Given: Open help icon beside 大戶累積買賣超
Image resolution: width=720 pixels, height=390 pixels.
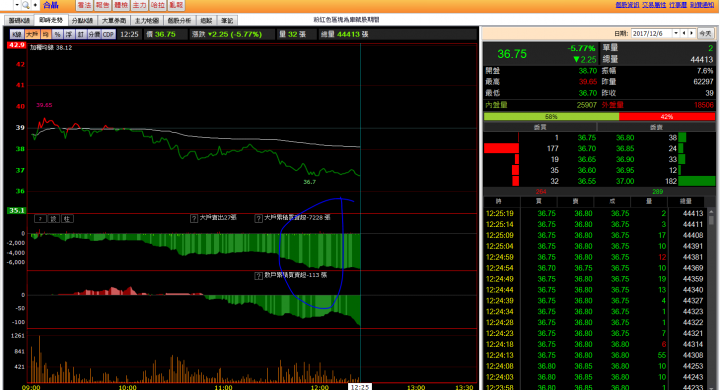Looking at the screenshot, I should (259, 219).
